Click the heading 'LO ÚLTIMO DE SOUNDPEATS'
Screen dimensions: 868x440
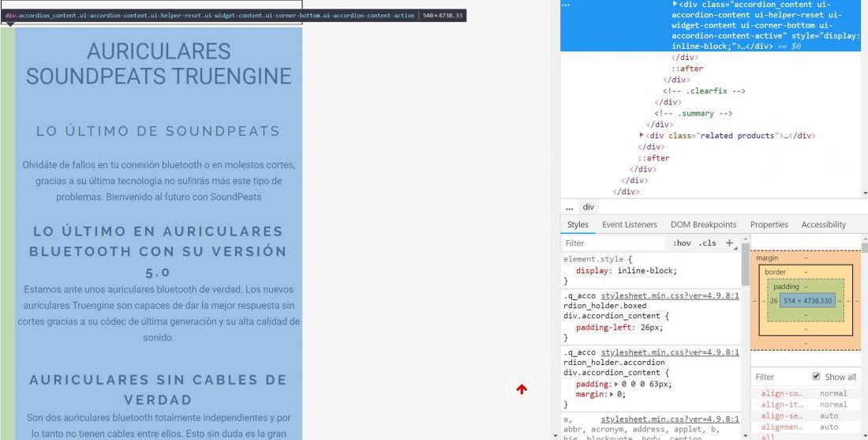tap(159, 131)
